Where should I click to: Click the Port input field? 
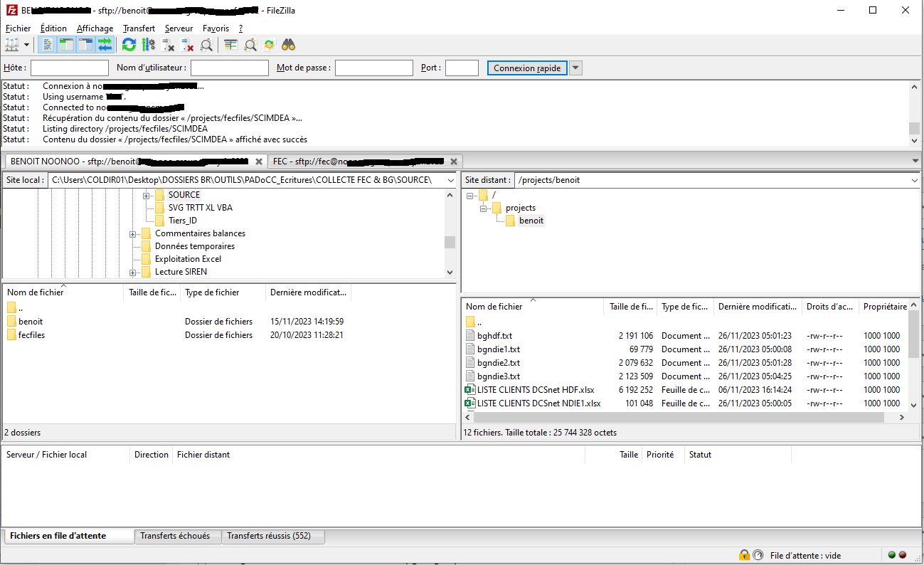pyautogui.click(x=462, y=68)
